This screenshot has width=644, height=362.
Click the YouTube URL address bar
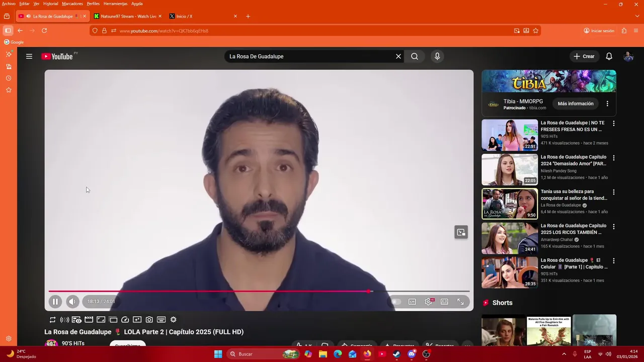[314, 31]
